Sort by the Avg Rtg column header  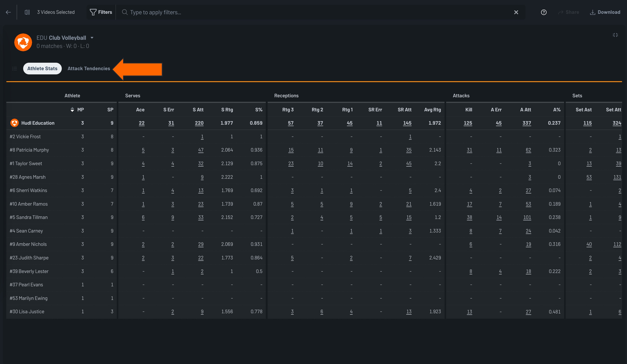(433, 110)
